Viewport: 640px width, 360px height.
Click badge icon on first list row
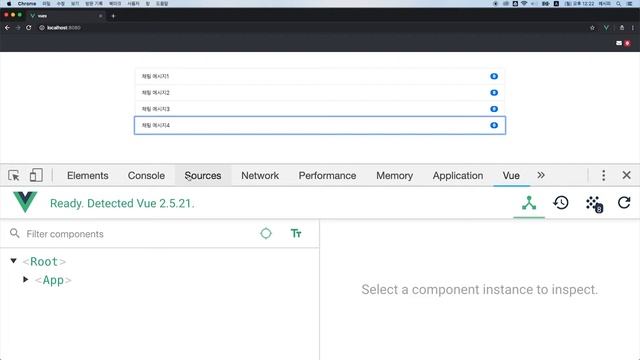494,76
